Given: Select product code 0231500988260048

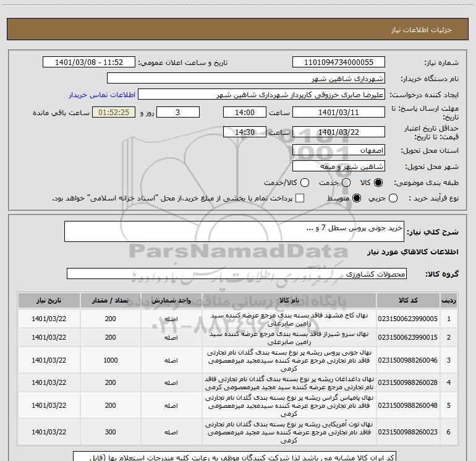Looking at the screenshot, I should pyautogui.click(x=408, y=405).
